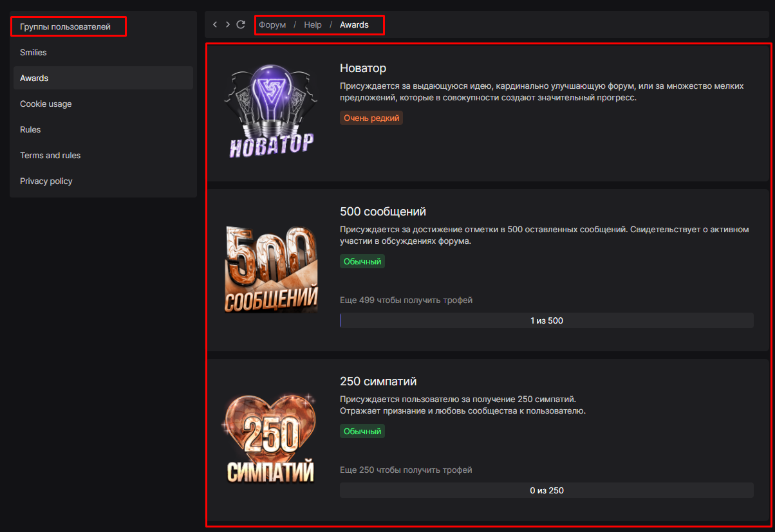Open the Privacy policy page

(46, 181)
